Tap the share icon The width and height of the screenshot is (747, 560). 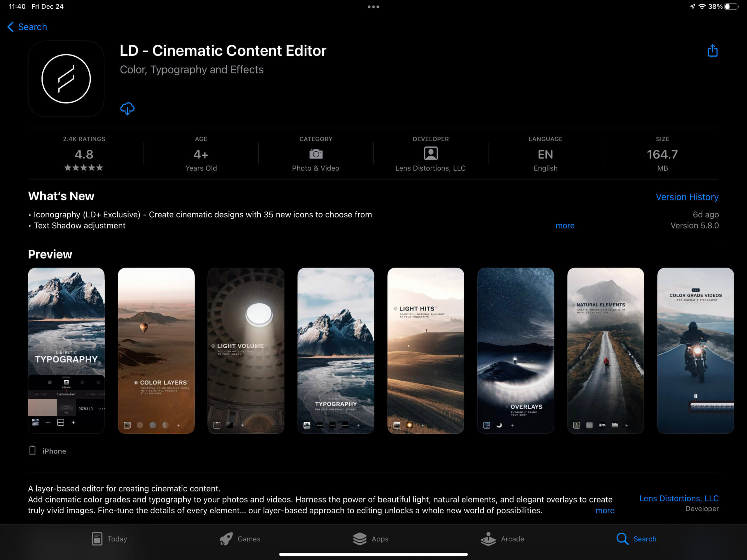coord(712,51)
